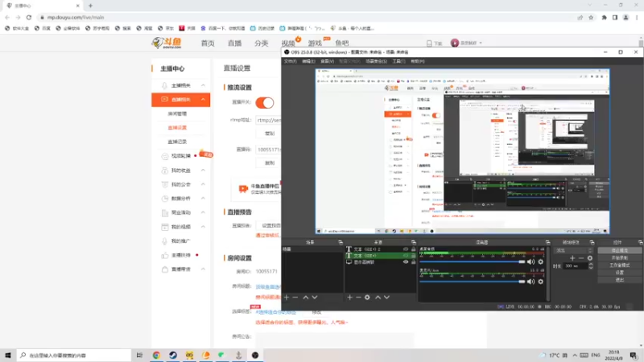This screenshot has height=362, width=644.
Task: Expand the 我的公会 sidebar section
Action: coord(203,184)
